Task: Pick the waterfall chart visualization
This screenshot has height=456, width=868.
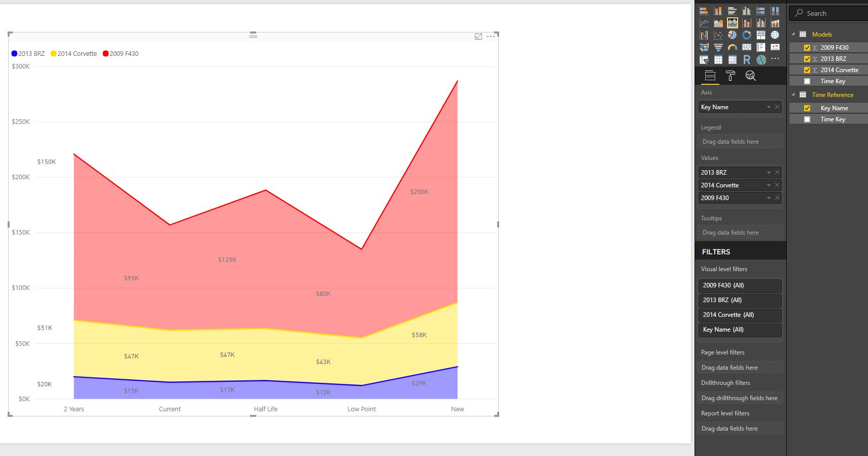Action: 704,35
